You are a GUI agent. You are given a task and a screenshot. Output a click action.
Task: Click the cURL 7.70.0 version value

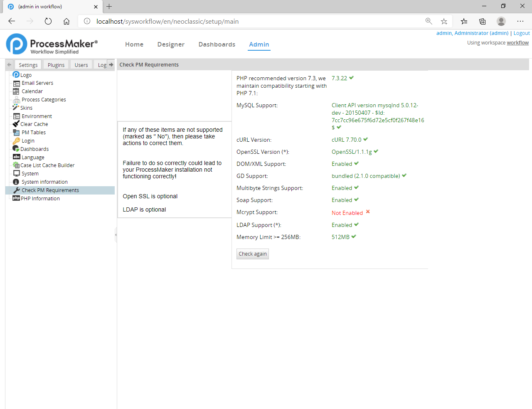click(x=346, y=140)
